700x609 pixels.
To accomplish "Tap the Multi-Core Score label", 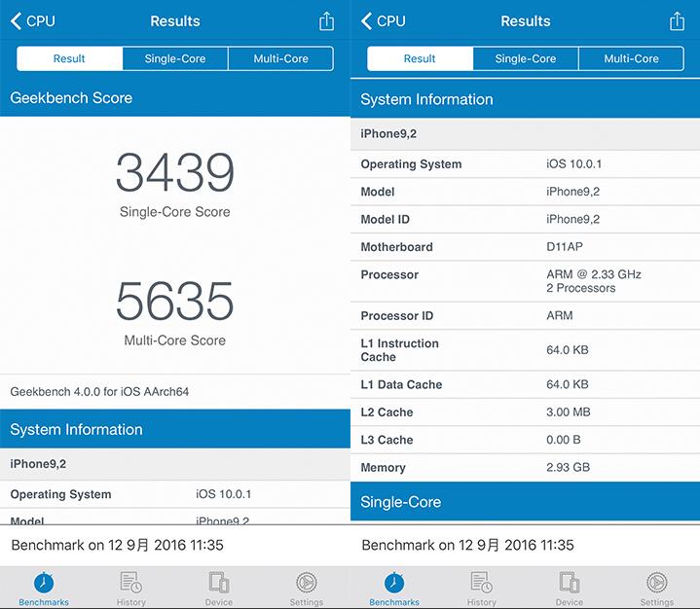I will (175, 340).
